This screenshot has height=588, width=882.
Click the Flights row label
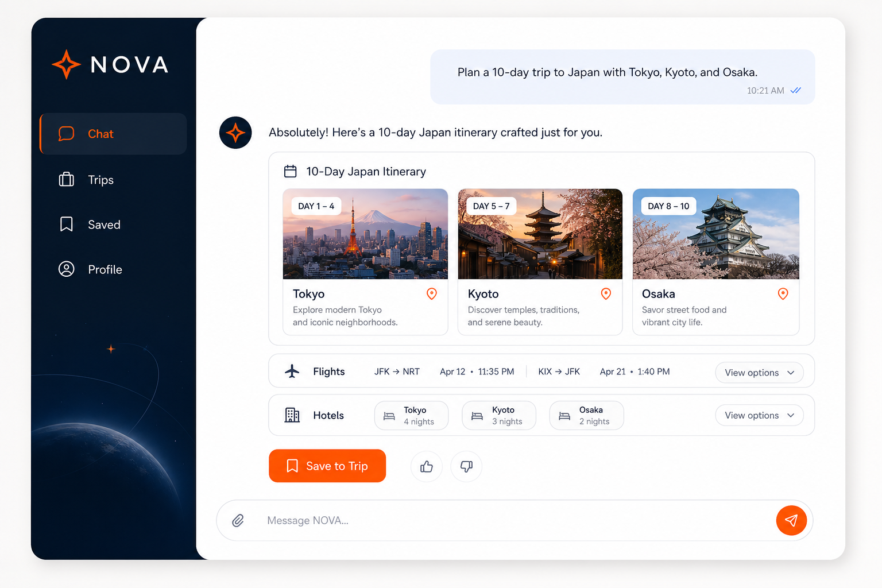[329, 372]
